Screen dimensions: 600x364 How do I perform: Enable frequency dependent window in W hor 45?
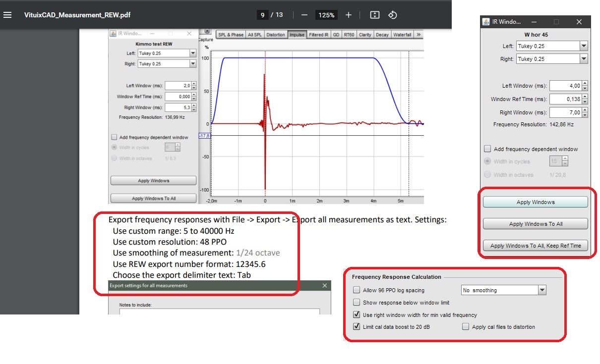pos(487,149)
